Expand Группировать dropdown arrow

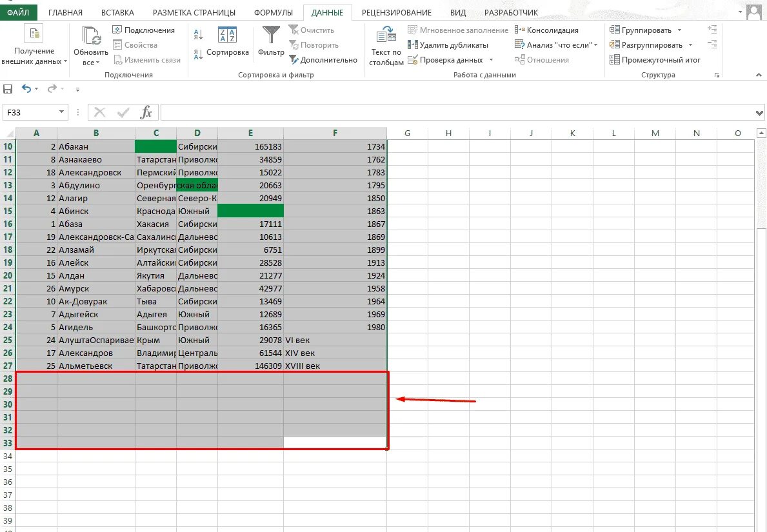coord(679,30)
